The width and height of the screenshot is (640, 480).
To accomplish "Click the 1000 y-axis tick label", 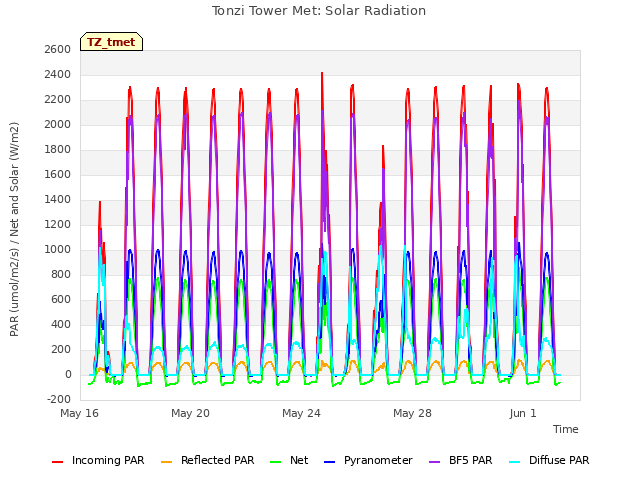I will (58, 249).
